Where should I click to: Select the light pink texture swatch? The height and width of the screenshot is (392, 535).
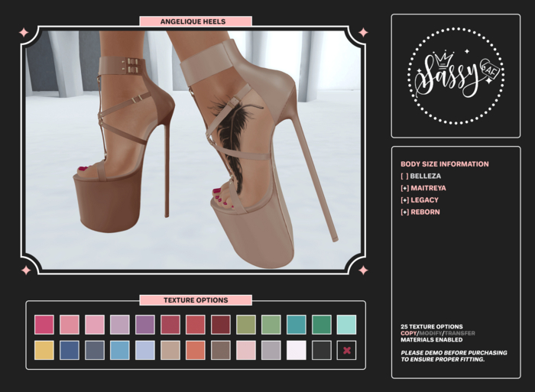95,325
